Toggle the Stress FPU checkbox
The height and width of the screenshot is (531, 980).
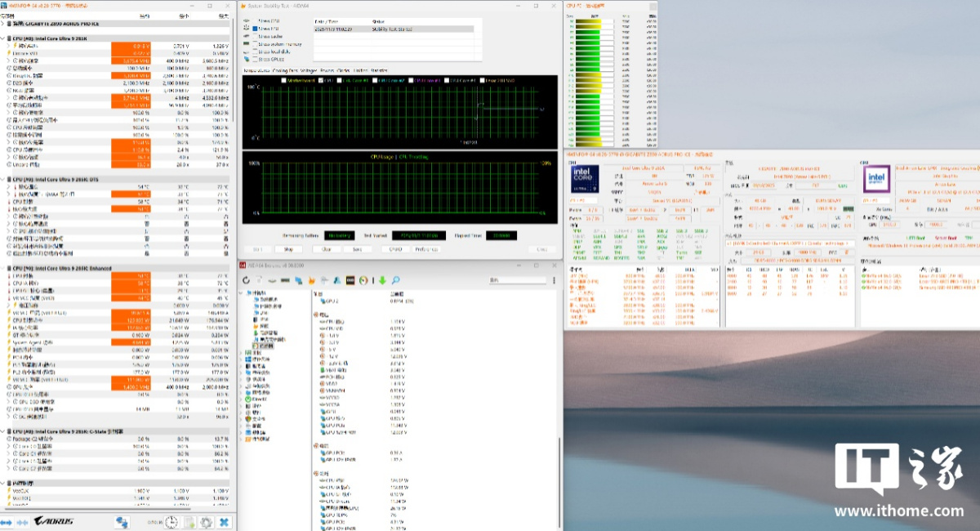click(255, 29)
